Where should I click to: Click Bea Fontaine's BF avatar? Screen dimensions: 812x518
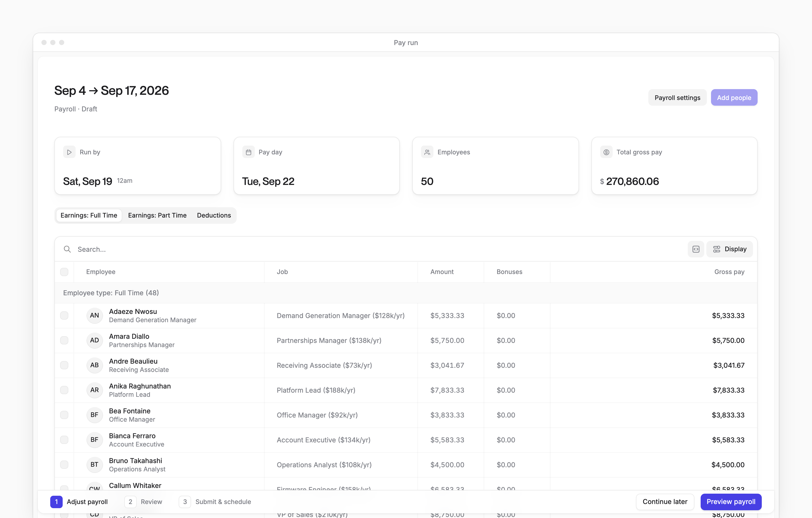pos(95,415)
